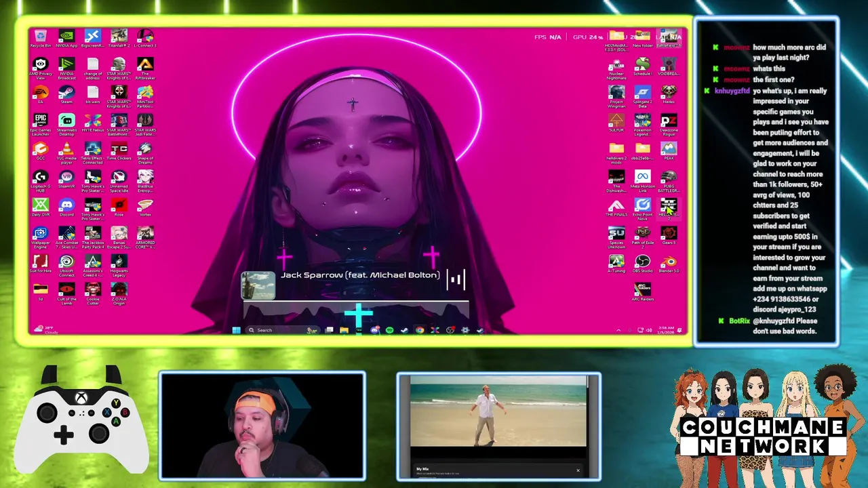The height and width of the screenshot is (488, 868).
Task: Open the Hogwarts Legacy shortcut
Action: [119, 266]
